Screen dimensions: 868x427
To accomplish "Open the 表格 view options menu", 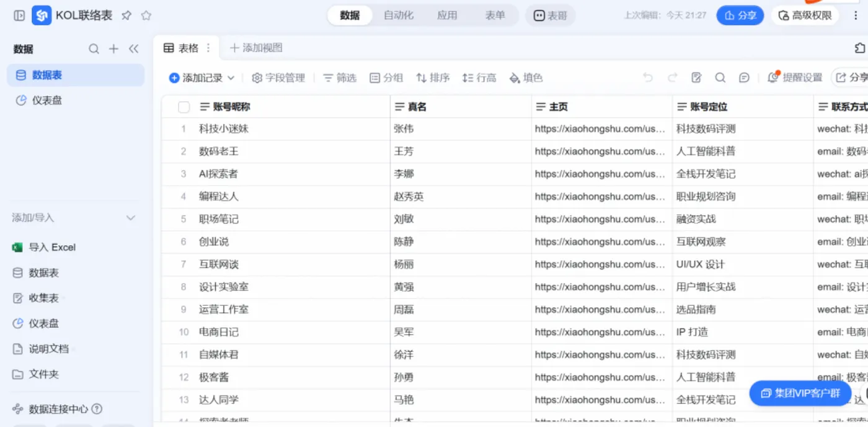I will coord(208,48).
